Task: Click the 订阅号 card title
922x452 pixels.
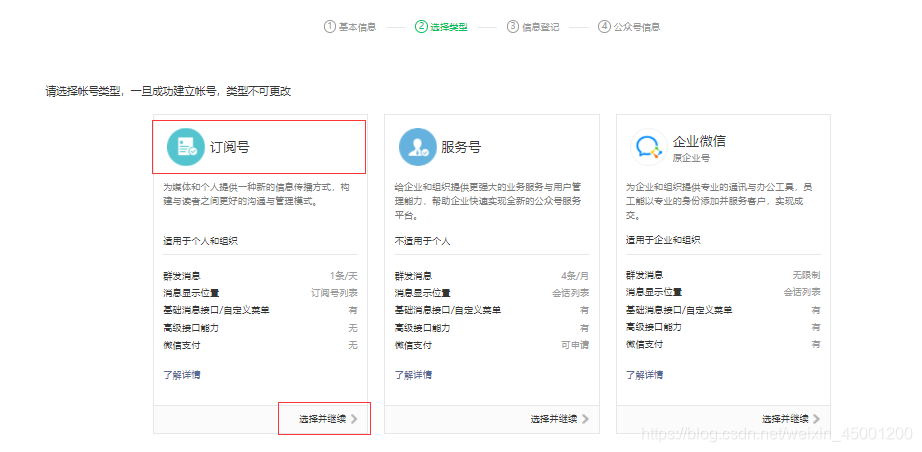Action: click(x=230, y=147)
